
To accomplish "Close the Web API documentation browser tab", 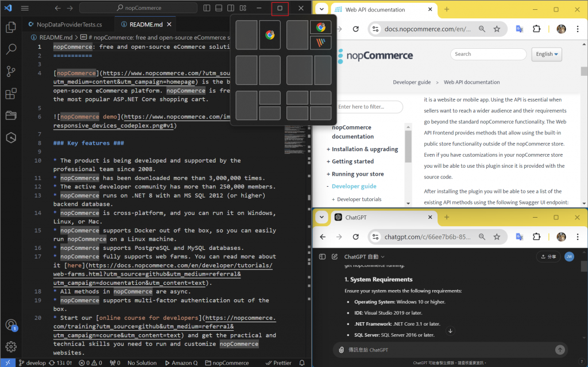I will 430,9.
